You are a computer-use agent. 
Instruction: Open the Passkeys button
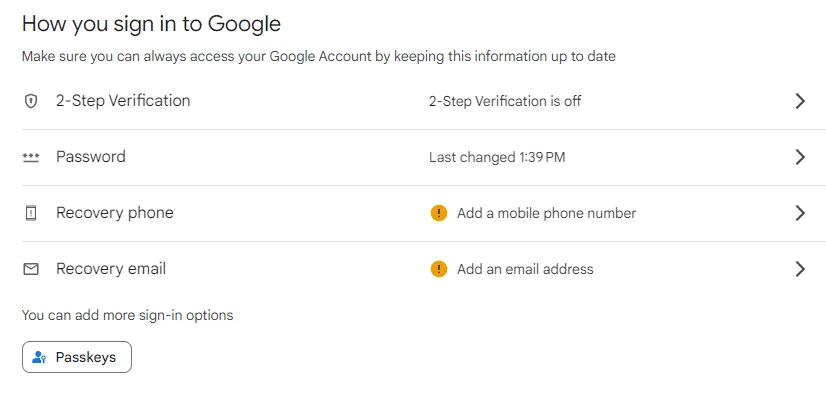coord(77,358)
